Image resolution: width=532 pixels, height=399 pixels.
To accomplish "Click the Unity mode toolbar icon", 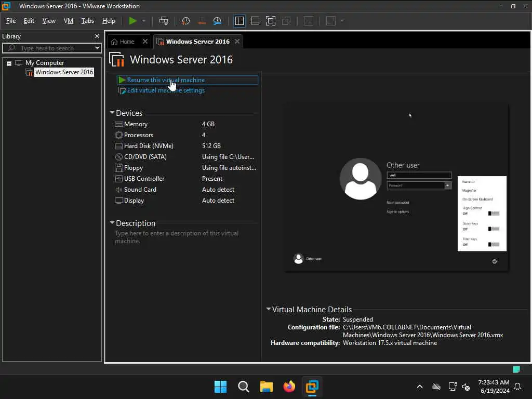I will [x=286, y=21].
